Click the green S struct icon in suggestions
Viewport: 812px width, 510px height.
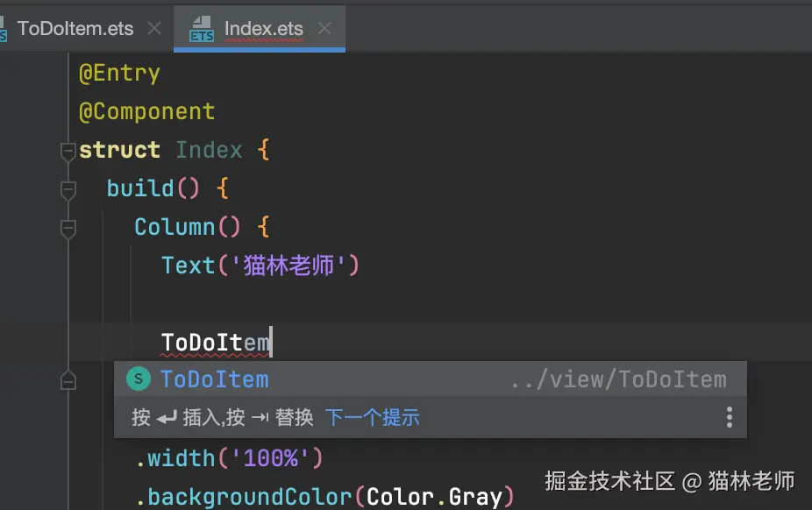pos(139,379)
